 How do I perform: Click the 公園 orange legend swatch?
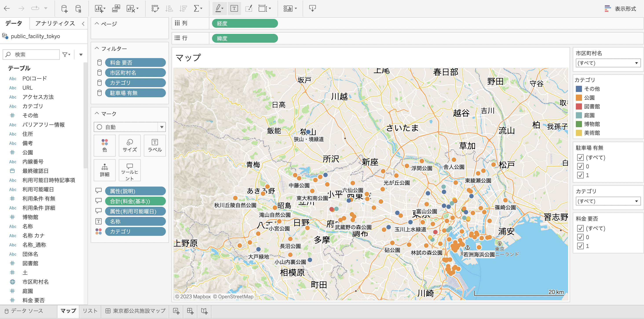point(579,98)
